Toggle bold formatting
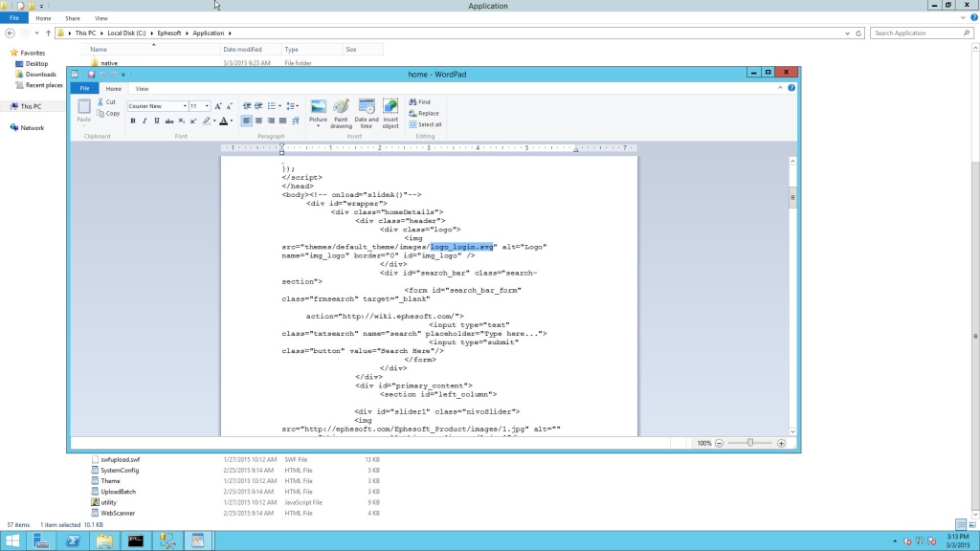 click(132, 121)
